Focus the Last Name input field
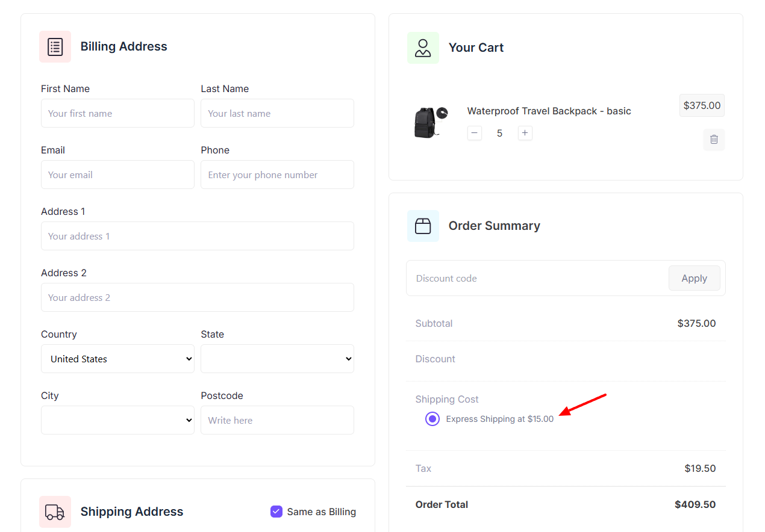Image resolution: width=765 pixels, height=532 pixels. [x=277, y=113]
